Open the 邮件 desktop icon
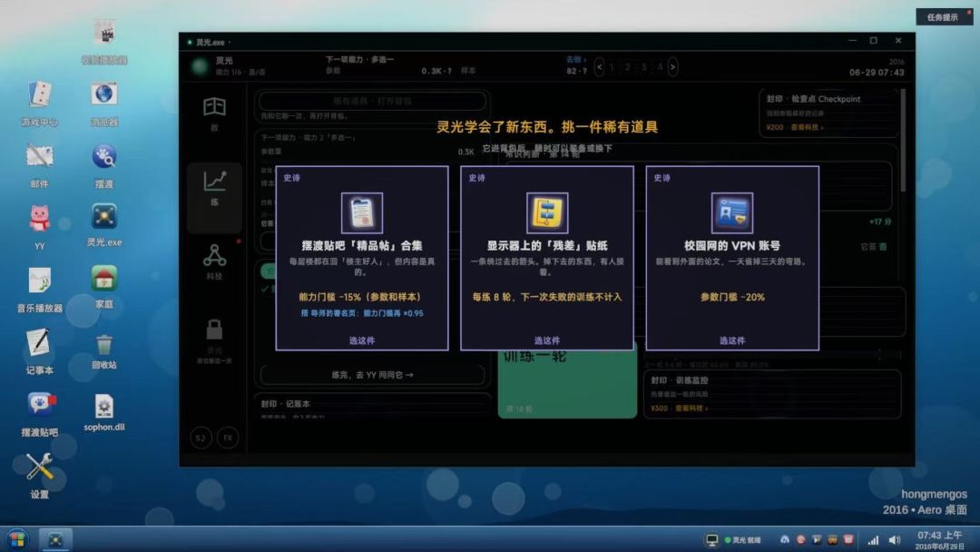Screen dimensions: 980x552 click(x=39, y=164)
